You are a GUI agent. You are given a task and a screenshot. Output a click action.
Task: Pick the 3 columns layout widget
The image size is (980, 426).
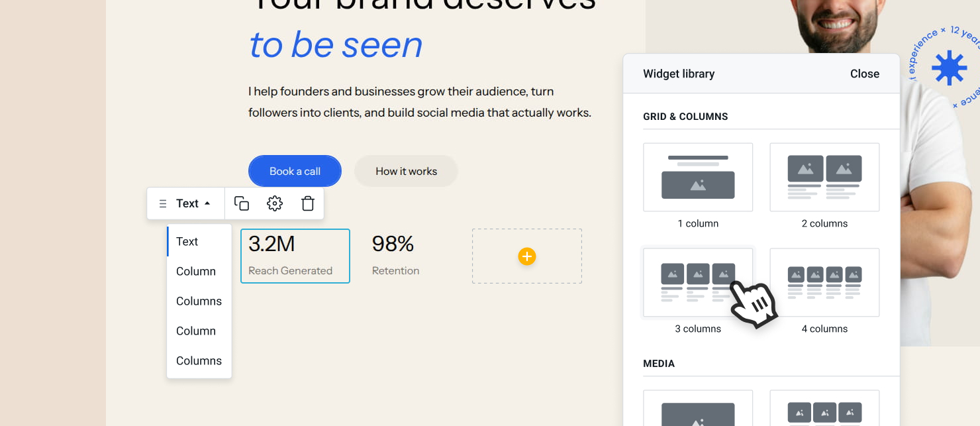698,283
